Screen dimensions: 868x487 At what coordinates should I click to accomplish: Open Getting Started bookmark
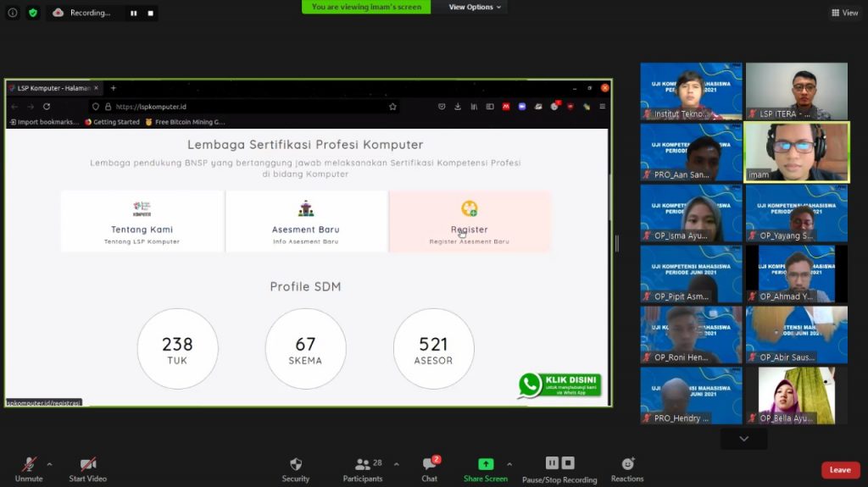point(113,122)
